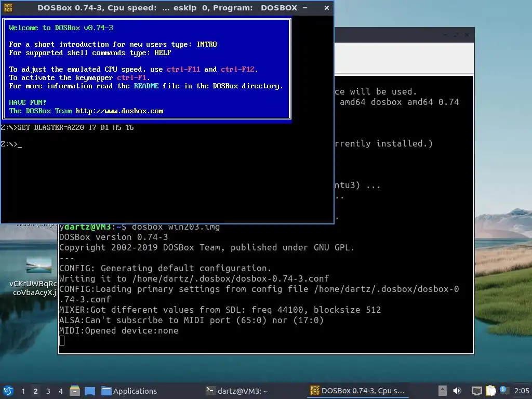
Task: Click the 'SET BLASTER=A220 I7 D1 H5 T6' line
Action: (67, 128)
